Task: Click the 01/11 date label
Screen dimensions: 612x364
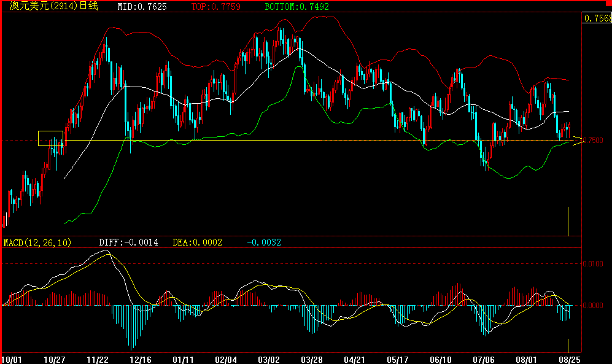Action: point(183,359)
